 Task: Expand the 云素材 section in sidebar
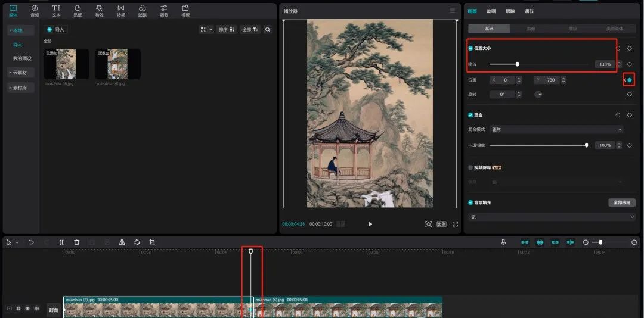click(20, 73)
